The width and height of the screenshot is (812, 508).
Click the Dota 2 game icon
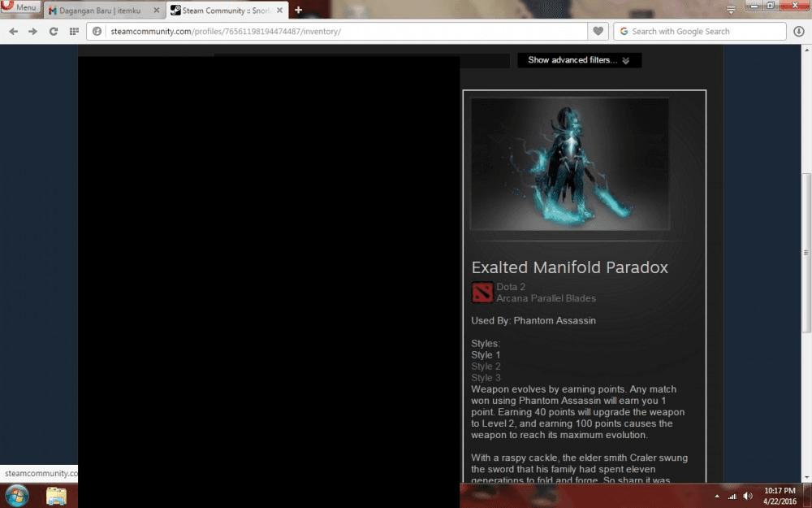coord(482,293)
